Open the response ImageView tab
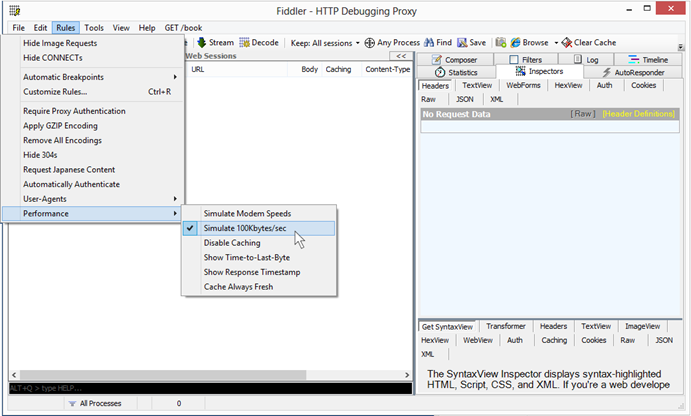 point(643,326)
